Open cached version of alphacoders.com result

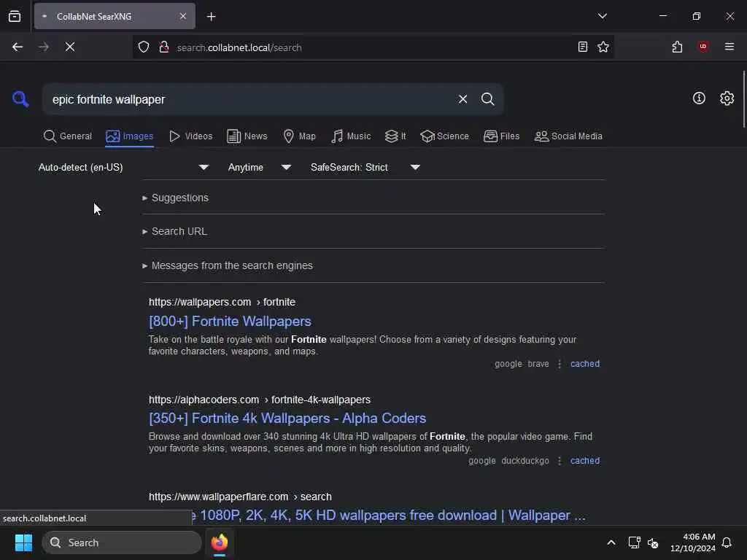tap(585, 461)
